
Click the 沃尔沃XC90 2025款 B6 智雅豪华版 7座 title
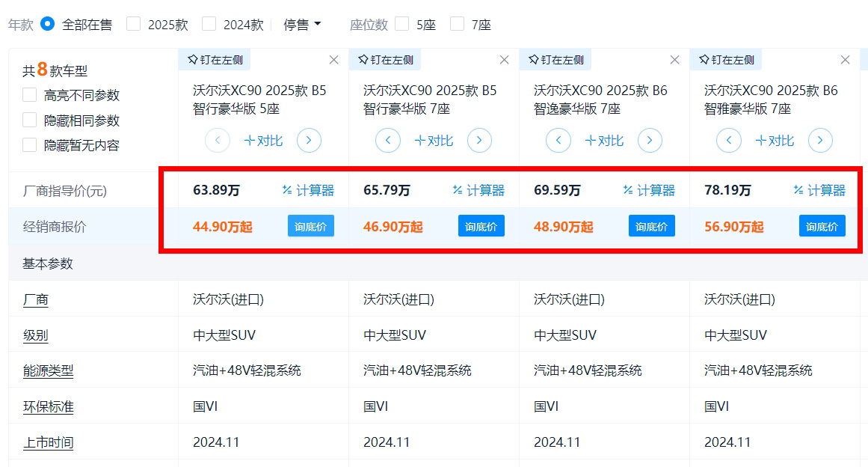click(x=771, y=100)
